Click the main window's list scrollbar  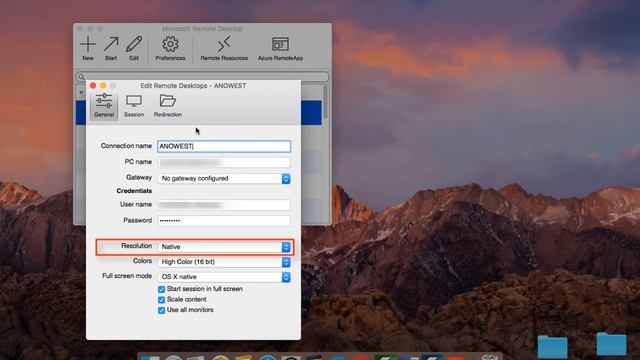[x=325, y=102]
